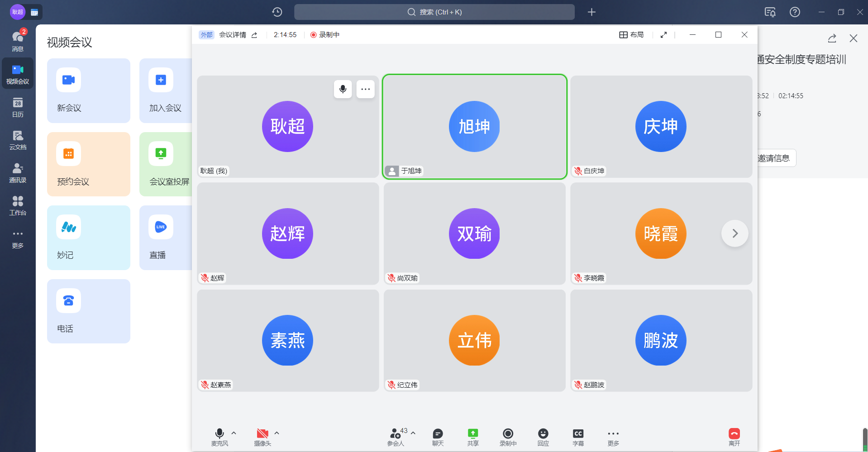Open history in the top bar
The image size is (868, 452).
pos(277,12)
